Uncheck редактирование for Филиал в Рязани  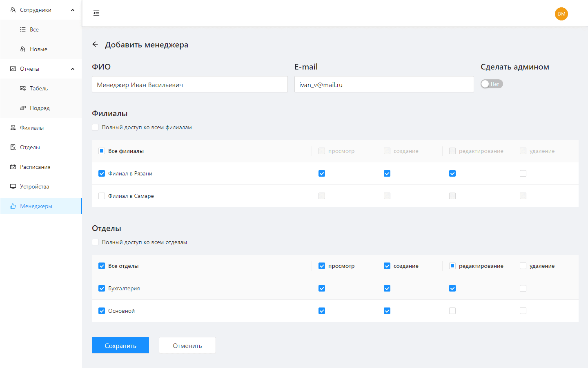(452, 173)
